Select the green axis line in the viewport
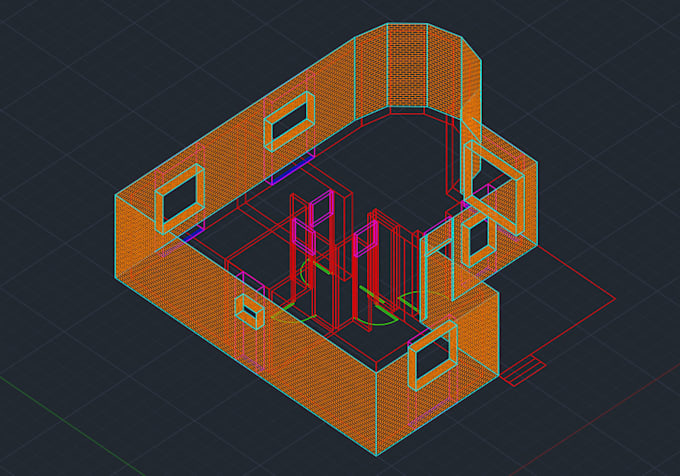Screen dimensions: 680x476 click(x=72, y=426)
